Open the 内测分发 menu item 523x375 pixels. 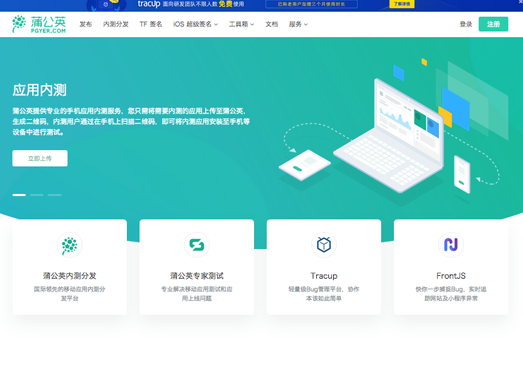tap(116, 24)
